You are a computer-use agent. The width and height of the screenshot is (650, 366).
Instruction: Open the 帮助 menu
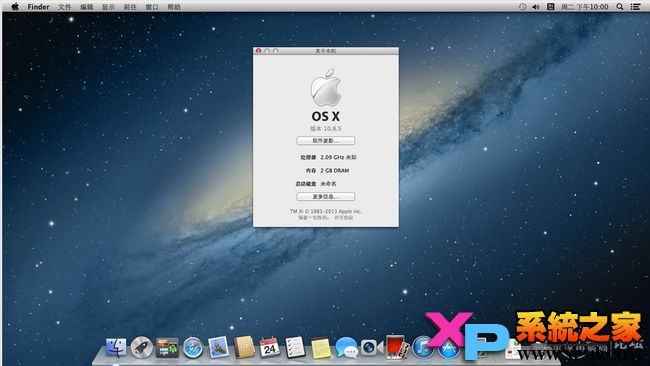tap(174, 7)
